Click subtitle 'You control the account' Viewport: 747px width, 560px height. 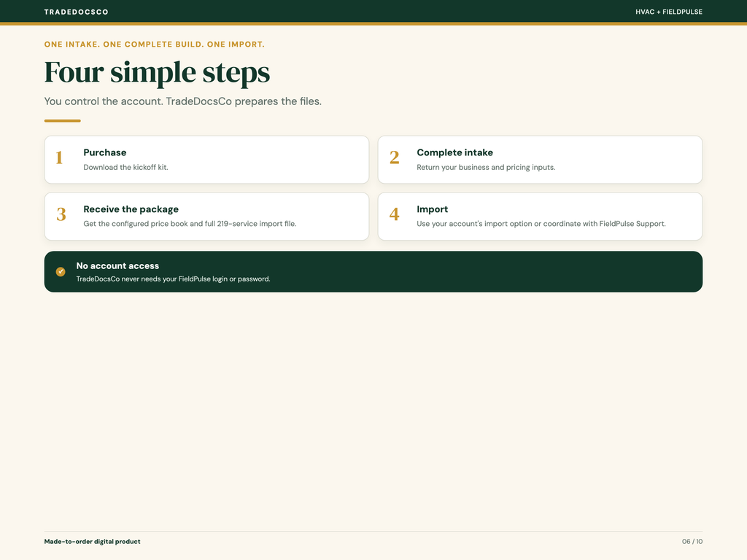(183, 101)
